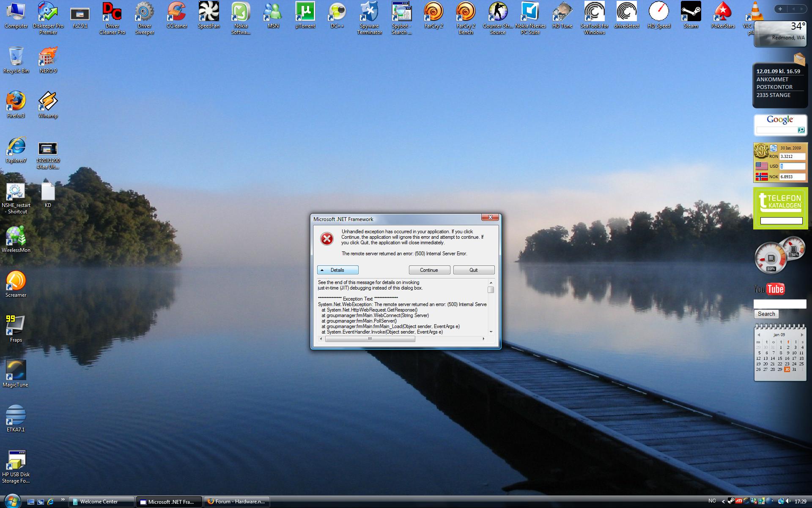This screenshot has height=508, width=812.
Task: Refresh currency converter gadget rates
Action: [x=774, y=148]
